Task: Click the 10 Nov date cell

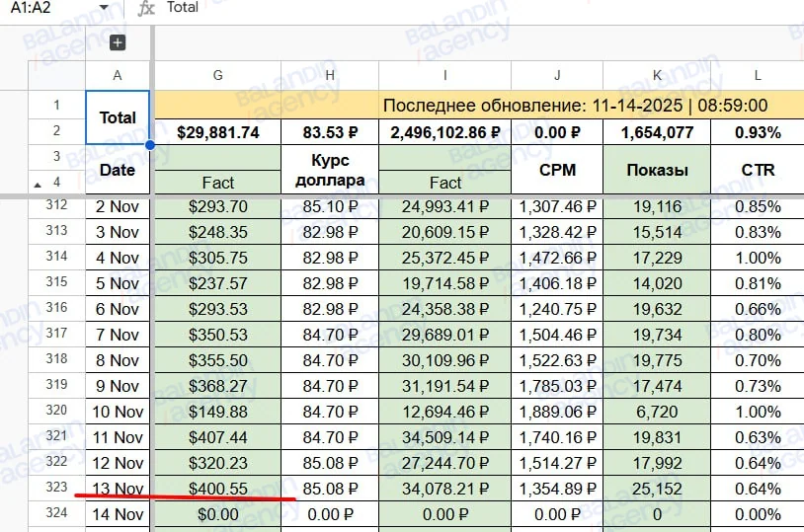Action: click(x=118, y=412)
